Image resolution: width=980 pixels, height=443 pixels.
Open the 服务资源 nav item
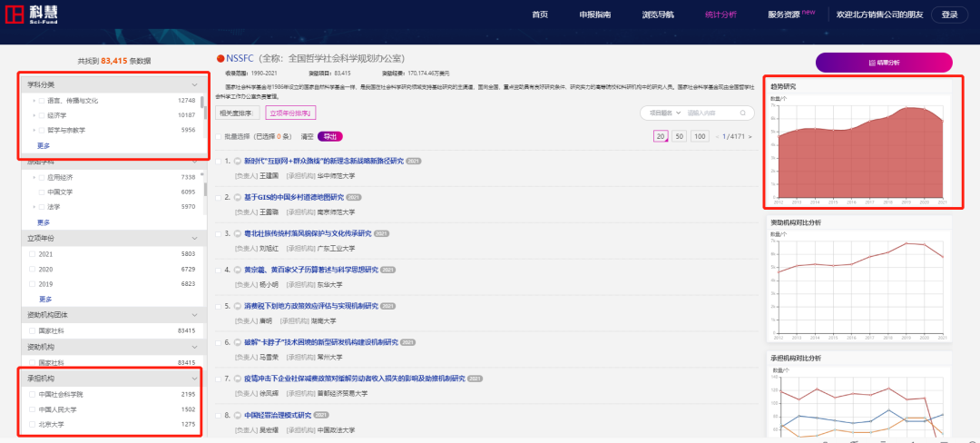(784, 15)
